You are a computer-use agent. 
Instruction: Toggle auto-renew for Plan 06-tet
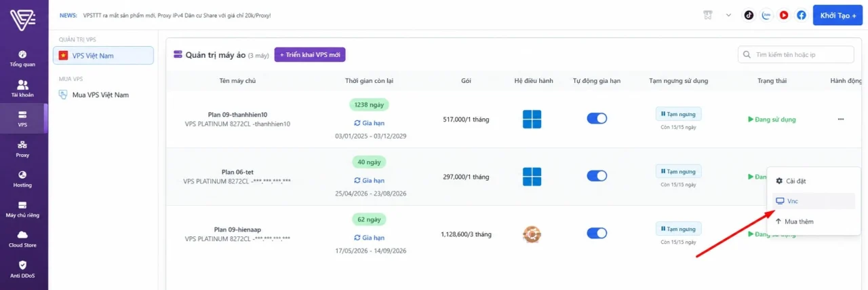coord(597,176)
